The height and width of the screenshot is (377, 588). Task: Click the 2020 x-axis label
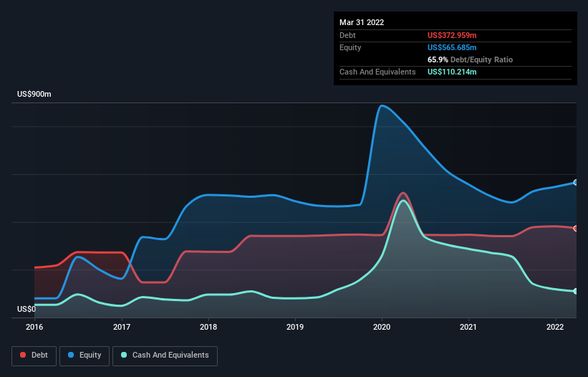pos(382,327)
